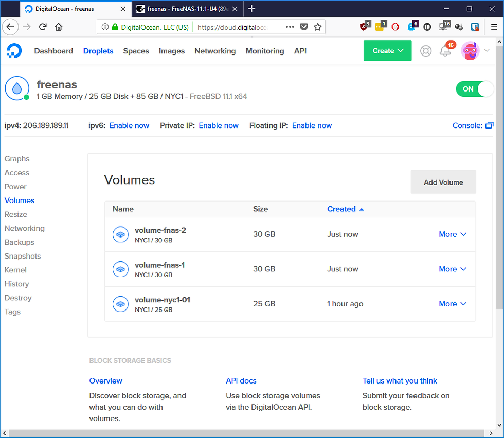Open the Spaces nav item
Screen dimensions: 504x438
pos(136,51)
